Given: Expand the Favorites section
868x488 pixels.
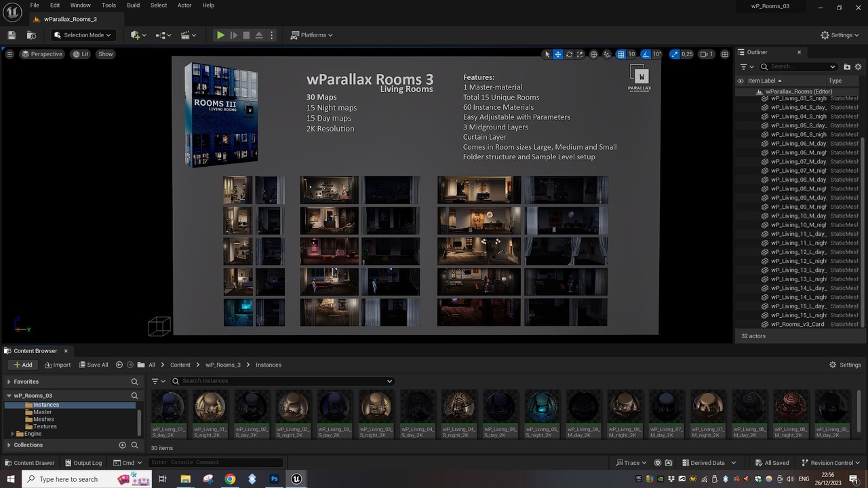Looking at the screenshot, I should tap(9, 382).
